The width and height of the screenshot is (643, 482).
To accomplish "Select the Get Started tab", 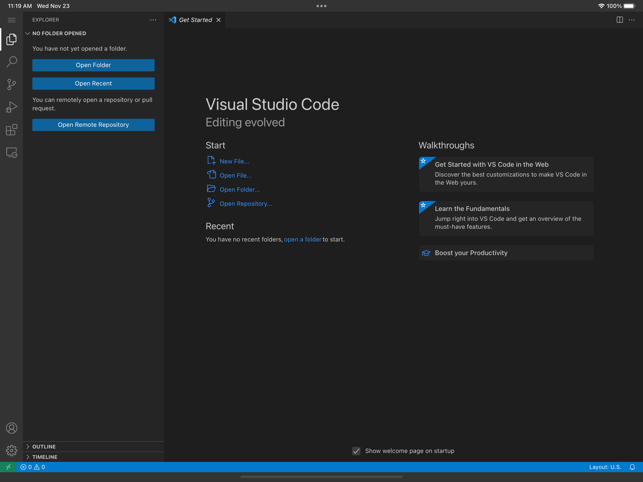I will 195,20.
